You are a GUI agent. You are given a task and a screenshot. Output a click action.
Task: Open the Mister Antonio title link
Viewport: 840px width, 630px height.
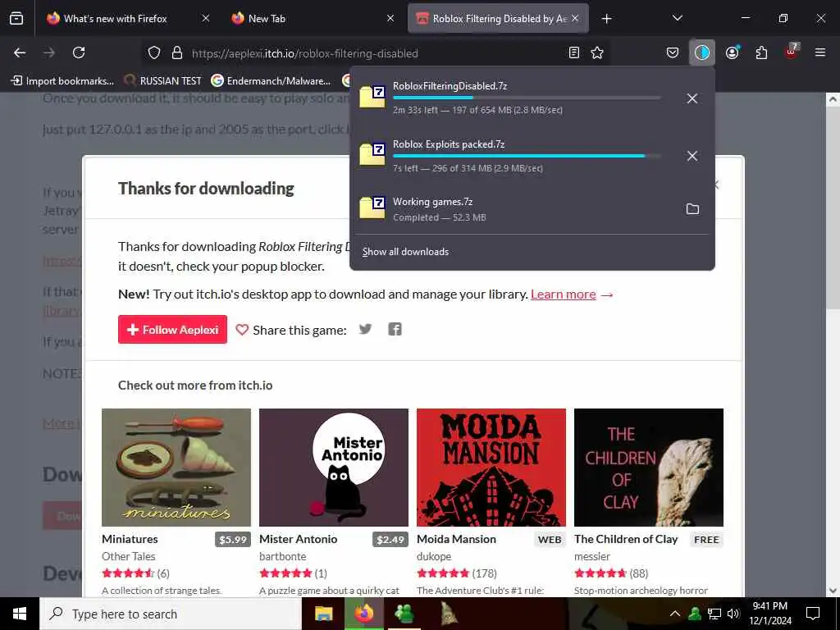pyautogui.click(x=299, y=540)
